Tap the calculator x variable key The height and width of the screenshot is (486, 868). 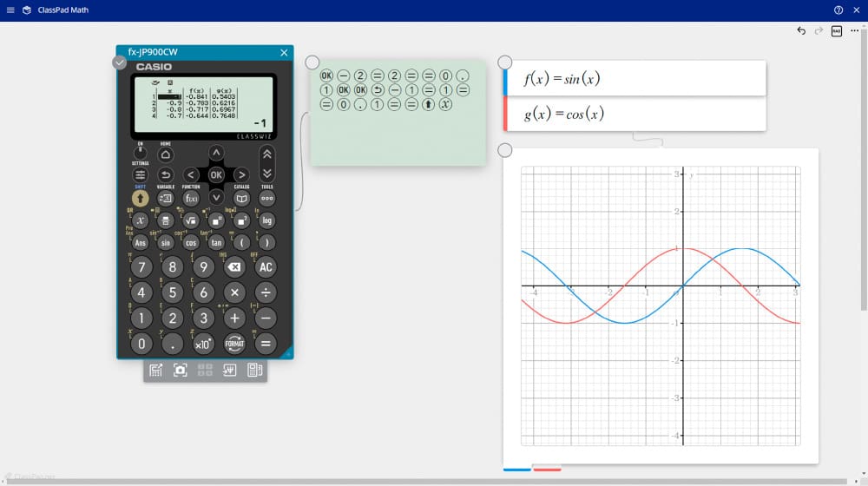click(140, 220)
